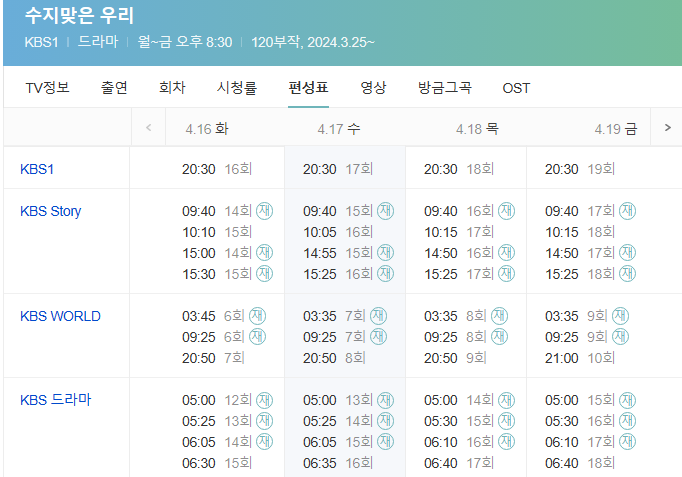
Task: Click the rerun badge beside 14:55 15회
Action: [x=385, y=253]
